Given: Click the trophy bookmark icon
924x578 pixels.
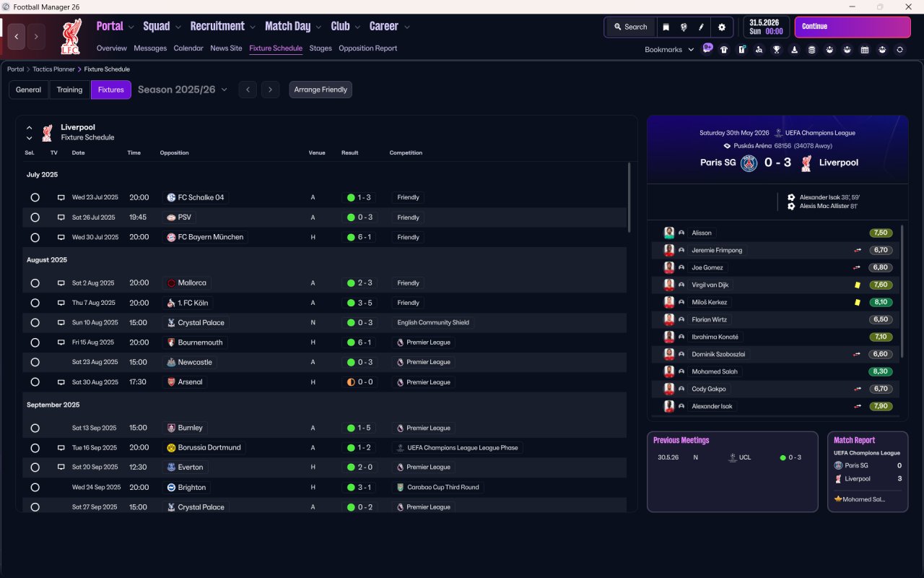Looking at the screenshot, I should click(777, 50).
